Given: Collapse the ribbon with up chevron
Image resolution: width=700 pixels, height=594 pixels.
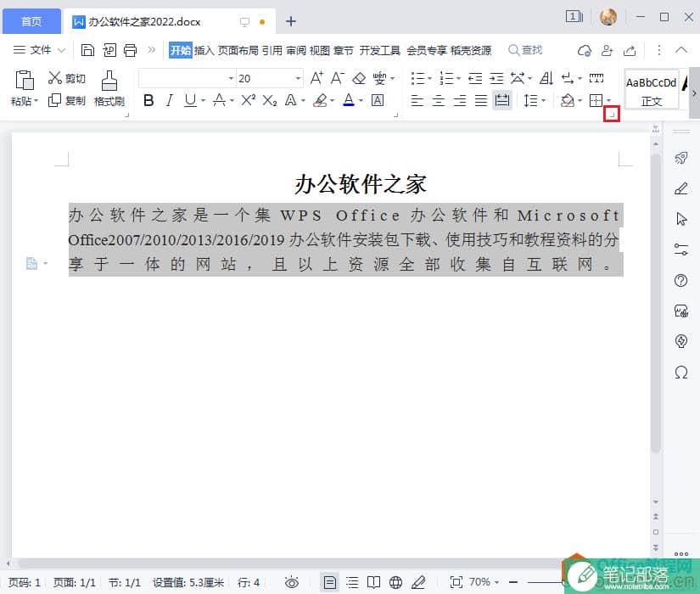Looking at the screenshot, I should pyautogui.click(x=681, y=50).
